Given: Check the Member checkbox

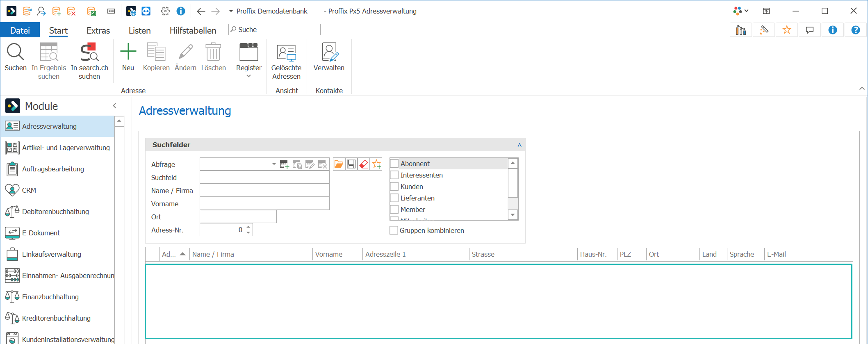Looking at the screenshot, I should 394,210.
